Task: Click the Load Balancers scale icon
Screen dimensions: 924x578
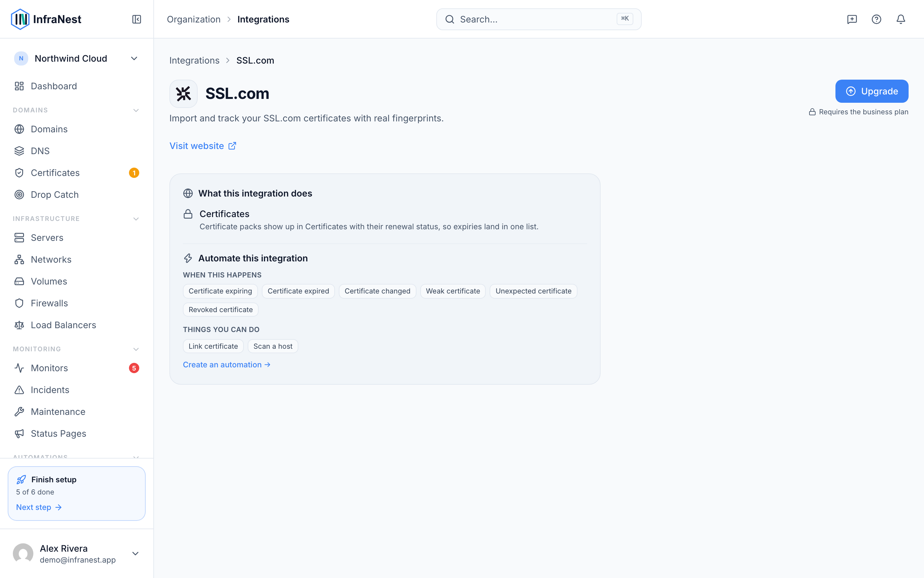Action: click(x=19, y=325)
